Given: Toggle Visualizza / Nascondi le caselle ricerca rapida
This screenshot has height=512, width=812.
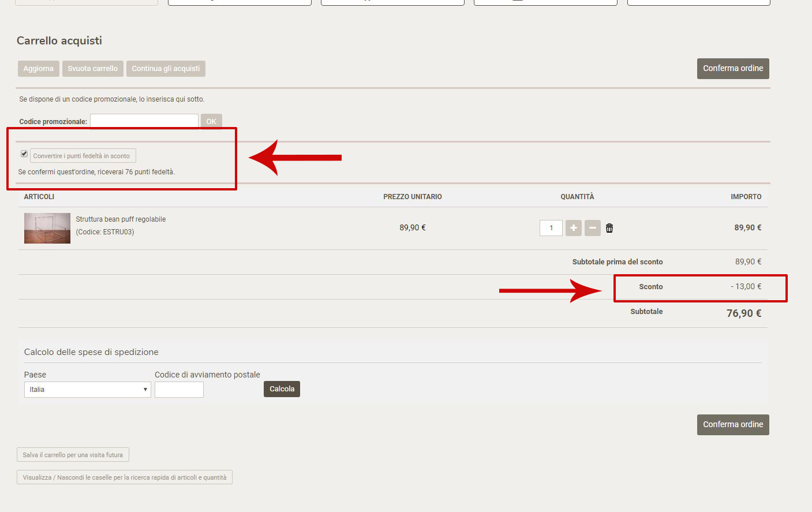Looking at the screenshot, I should [x=125, y=477].
